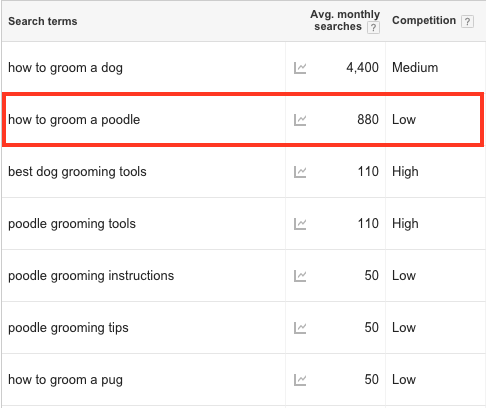Select the 'how to groom a pug' term
The width and height of the screenshot is (486, 408).
65,380
